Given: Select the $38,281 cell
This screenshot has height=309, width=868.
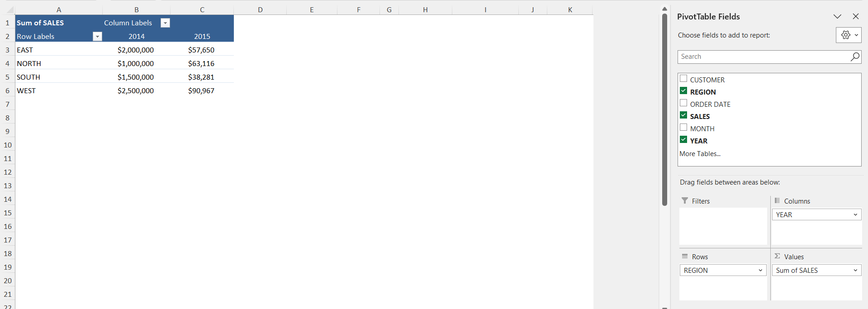Looking at the screenshot, I should click(x=202, y=77).
